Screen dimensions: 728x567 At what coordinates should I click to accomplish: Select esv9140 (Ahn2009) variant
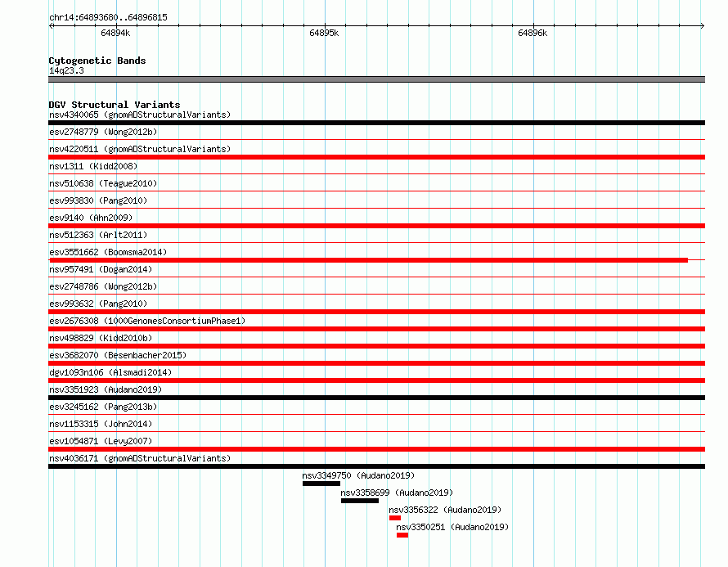pos(91,218)
